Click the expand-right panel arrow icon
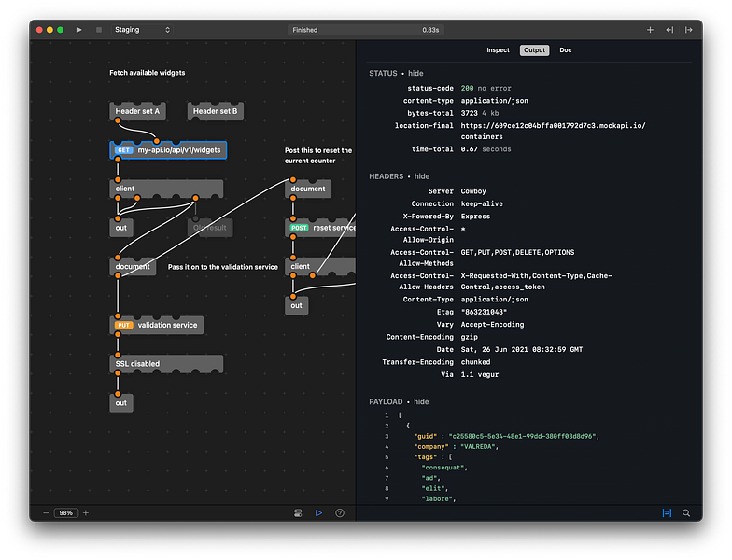Image resolution: width=732 pixels, height=560 pixels. tap(689, 30)
